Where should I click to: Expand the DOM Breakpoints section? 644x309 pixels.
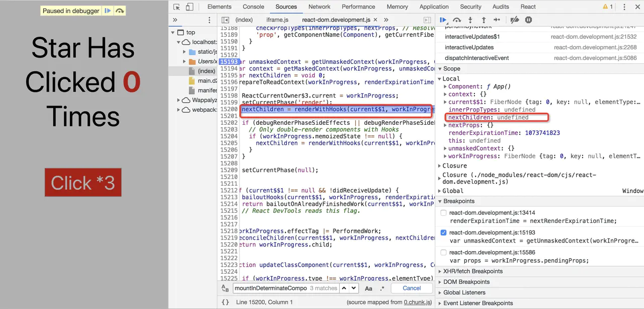point(466,282)
